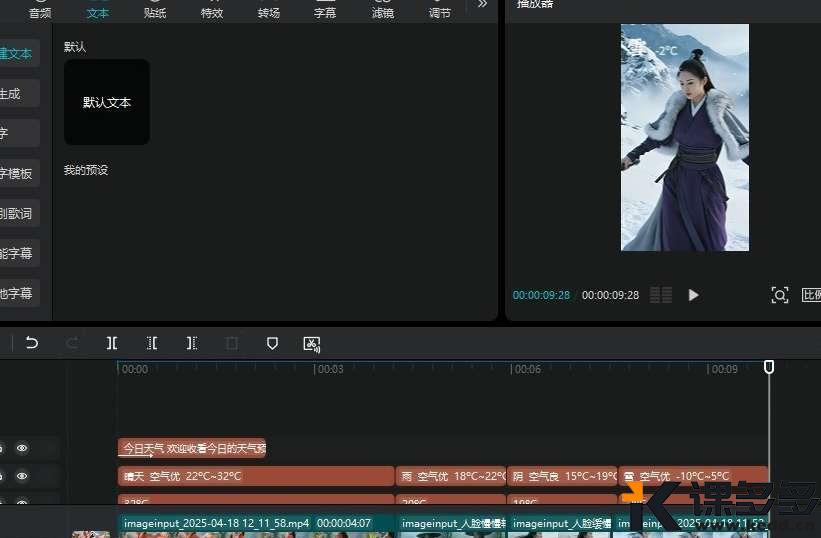Play the video in the player

click(x=694, y=295)
